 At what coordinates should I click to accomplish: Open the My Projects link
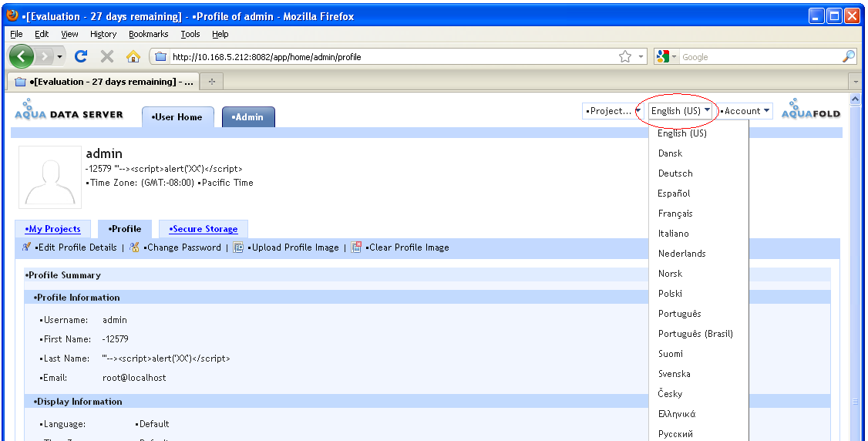point(52,229)
